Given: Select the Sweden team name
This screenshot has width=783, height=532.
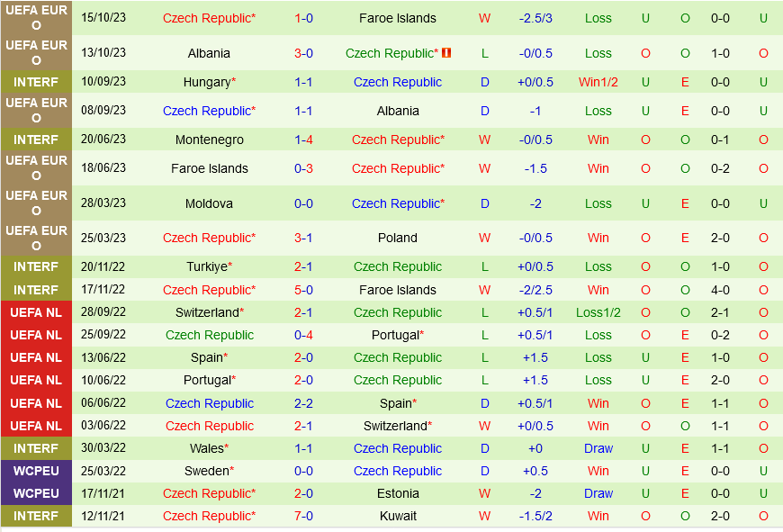Looking at the screenshot, I should click(206, 471).
